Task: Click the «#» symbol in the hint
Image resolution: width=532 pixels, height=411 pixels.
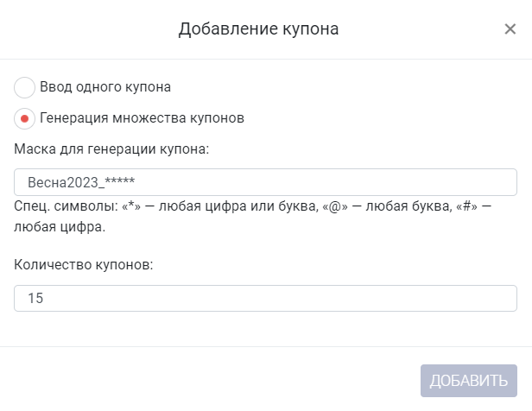Action: click(x=467, y=206)
